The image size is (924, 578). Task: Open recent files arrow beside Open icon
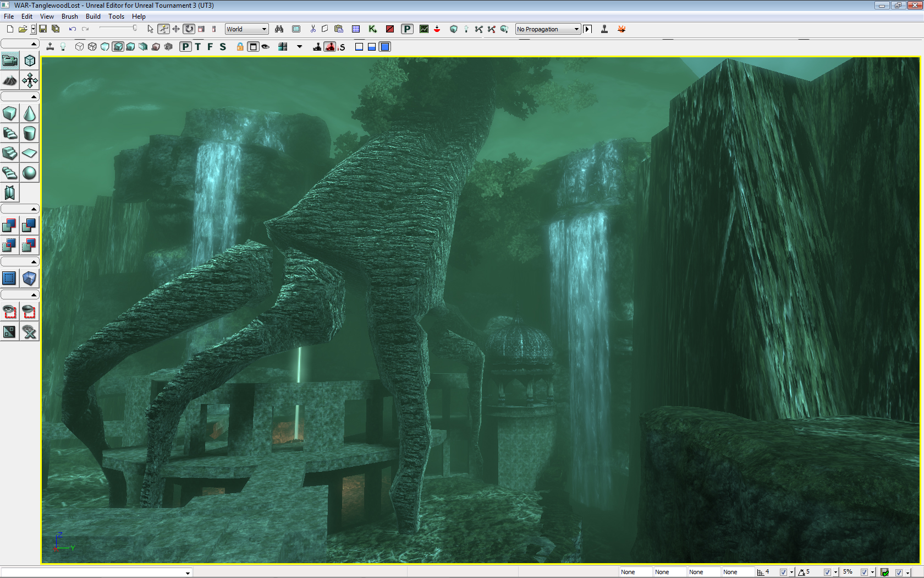coord(34,29)
